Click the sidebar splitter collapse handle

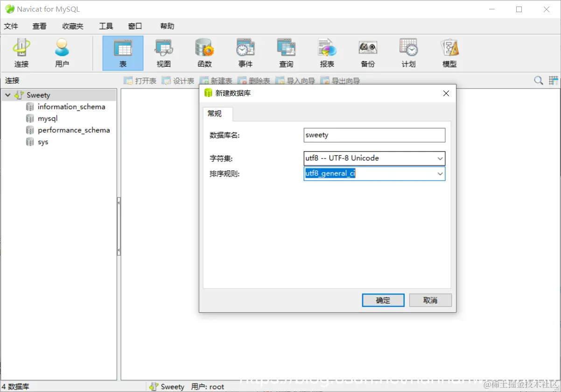[119, 226]
